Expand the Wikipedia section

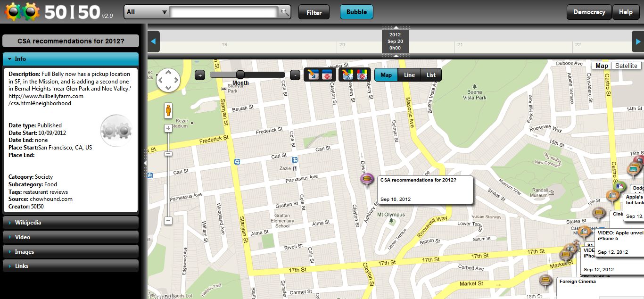pos(71,223)
